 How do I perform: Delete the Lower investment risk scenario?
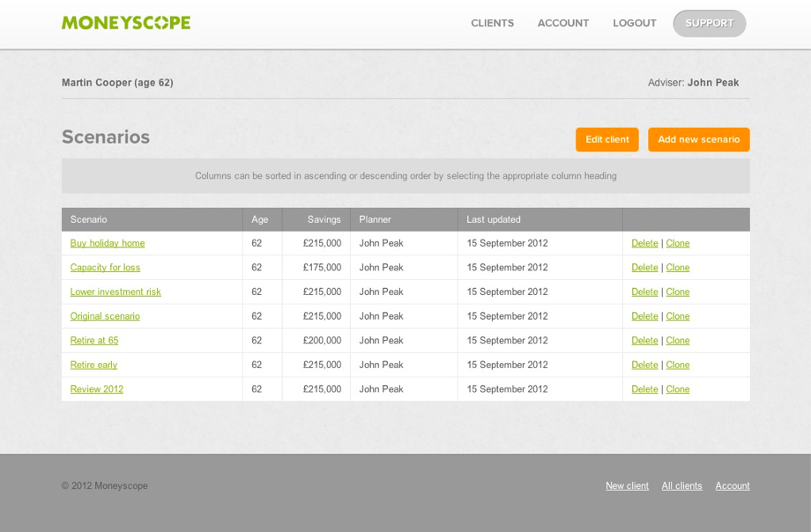[644, 292]
